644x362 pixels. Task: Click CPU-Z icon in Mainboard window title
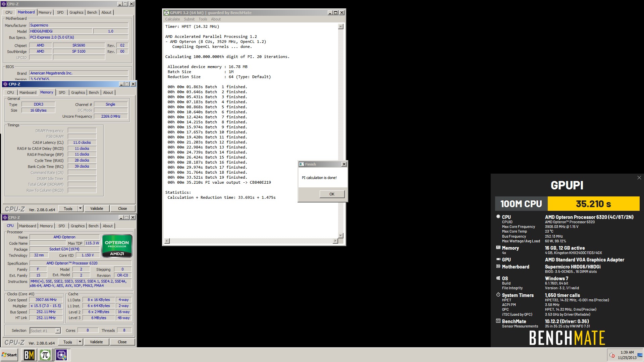click(4, 4)
